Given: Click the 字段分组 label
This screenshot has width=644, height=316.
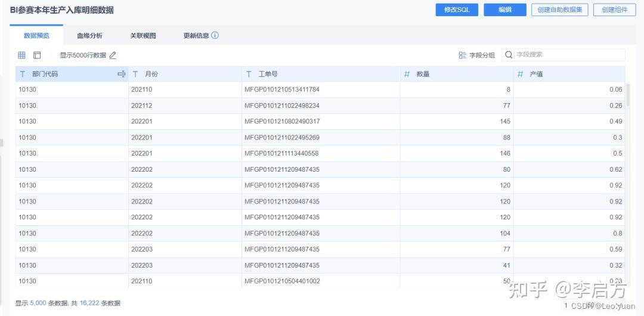Looking at the screenshot, I should click(x=482, y=55).
